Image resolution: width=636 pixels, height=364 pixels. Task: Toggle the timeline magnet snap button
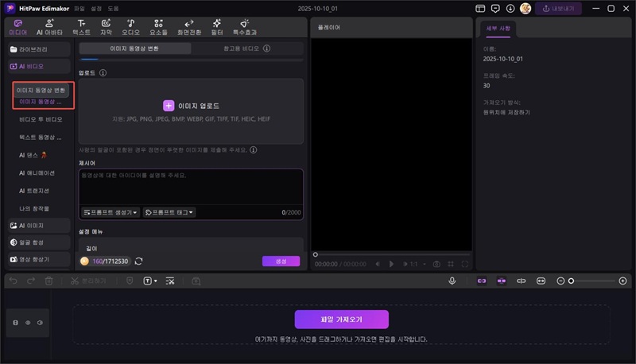(481, 281)
